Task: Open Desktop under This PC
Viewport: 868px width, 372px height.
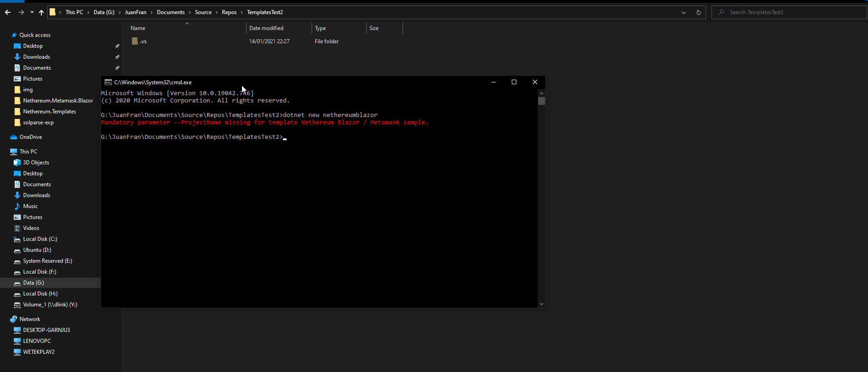Action: 33,173
